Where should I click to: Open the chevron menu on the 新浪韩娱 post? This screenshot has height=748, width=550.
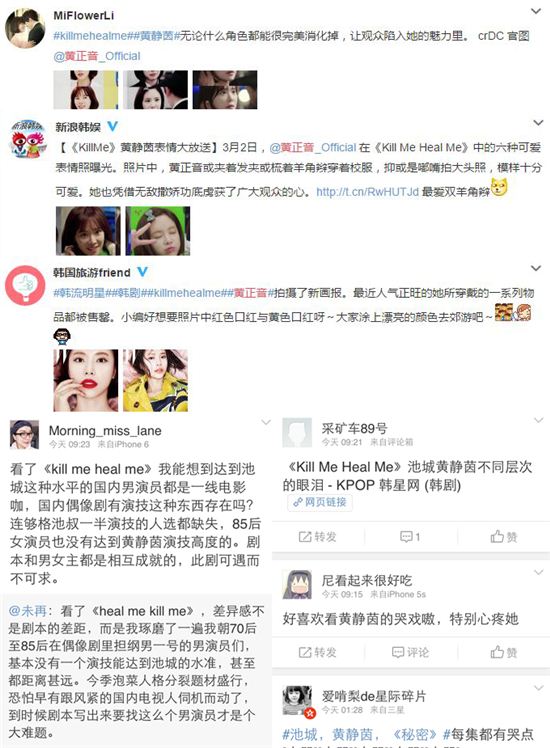coord(538,123)
